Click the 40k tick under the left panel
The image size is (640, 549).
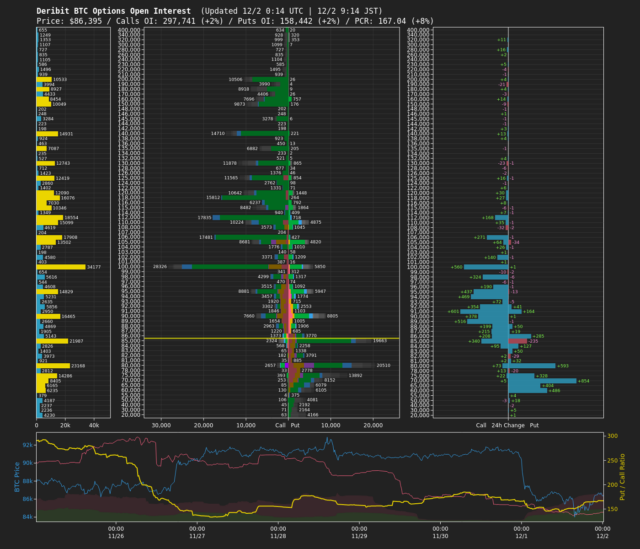click(x=94, y=425)
